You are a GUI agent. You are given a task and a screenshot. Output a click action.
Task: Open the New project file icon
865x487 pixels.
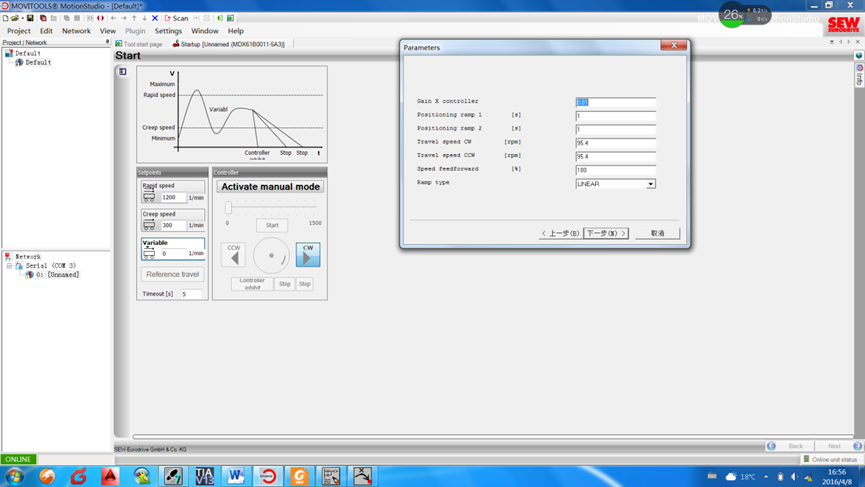click(x=6, y=18)
